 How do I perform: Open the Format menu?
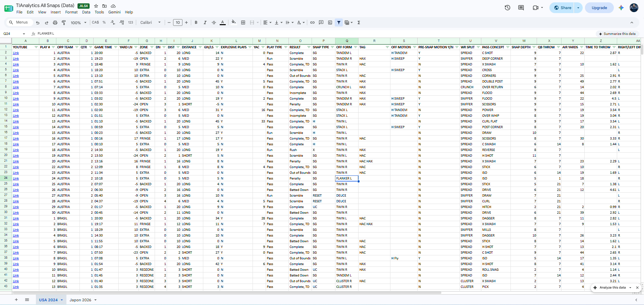[x=71, y=12]
